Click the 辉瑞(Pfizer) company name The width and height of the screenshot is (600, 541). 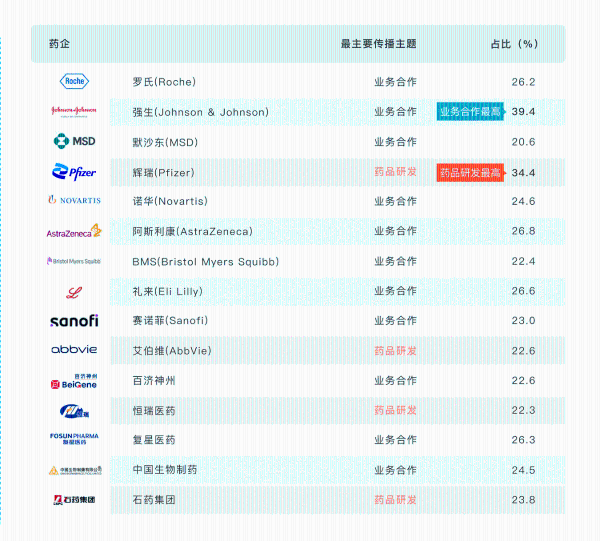click(x=163, y=173)
